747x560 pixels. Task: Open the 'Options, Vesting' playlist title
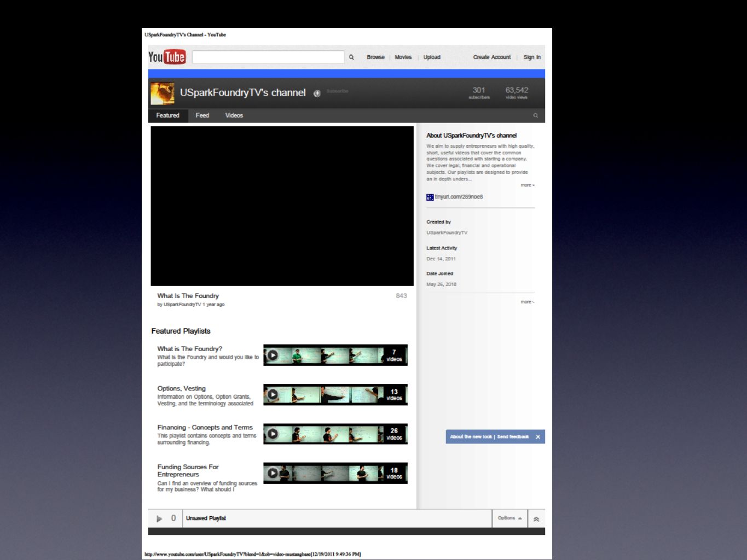click(x=182, y=389)
